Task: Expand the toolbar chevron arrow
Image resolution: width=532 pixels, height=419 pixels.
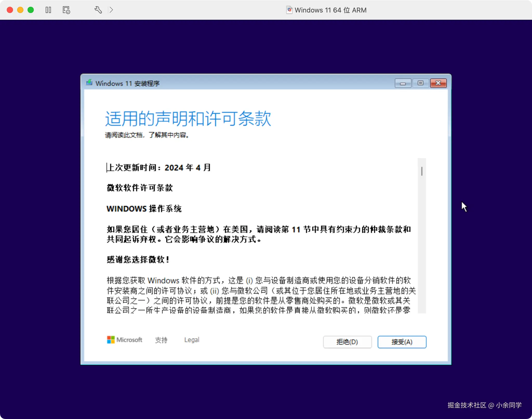Action: tap(111, 10)
